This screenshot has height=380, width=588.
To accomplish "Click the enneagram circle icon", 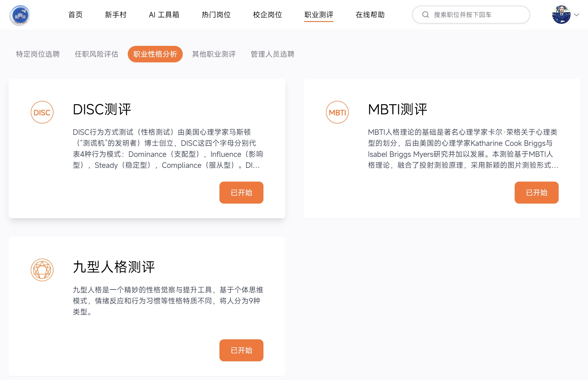I will tap(42, 270).
